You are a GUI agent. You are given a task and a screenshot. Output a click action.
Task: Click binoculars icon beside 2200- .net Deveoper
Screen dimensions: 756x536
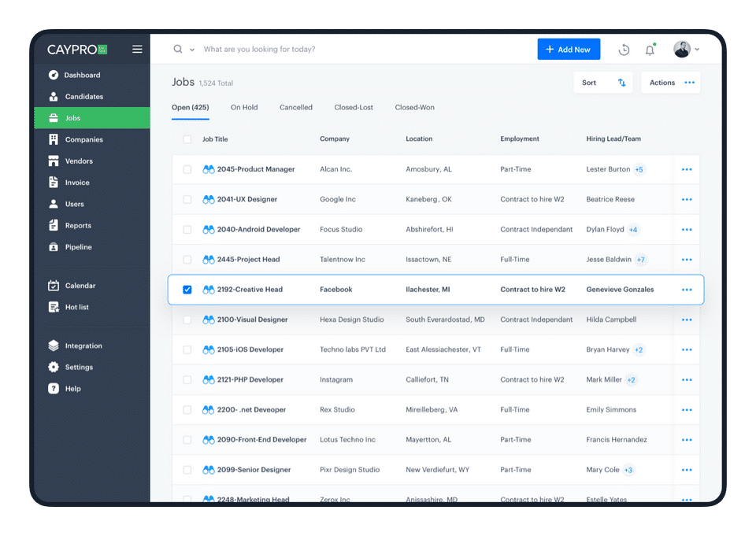pyautogui.click(x=208, y=410)
